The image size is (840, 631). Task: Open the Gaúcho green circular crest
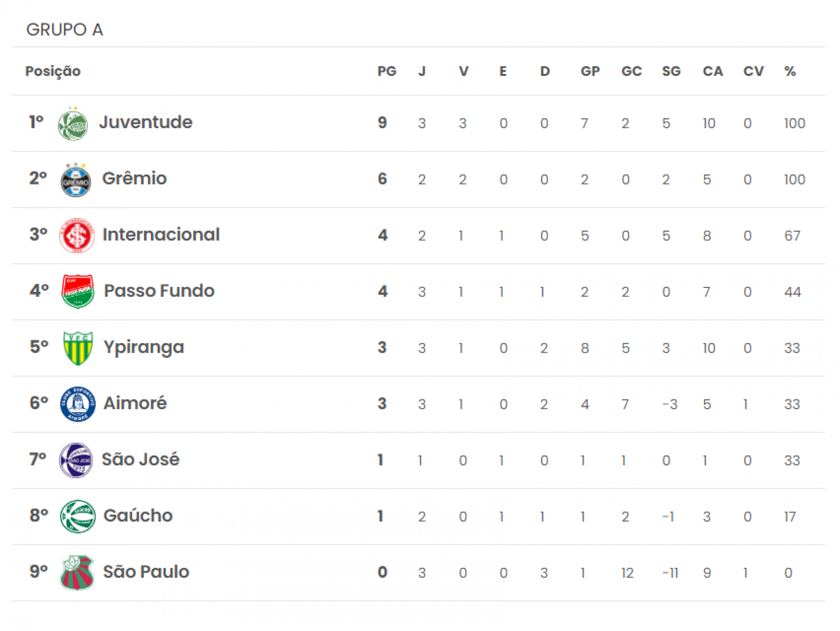[x=78, y=516]
